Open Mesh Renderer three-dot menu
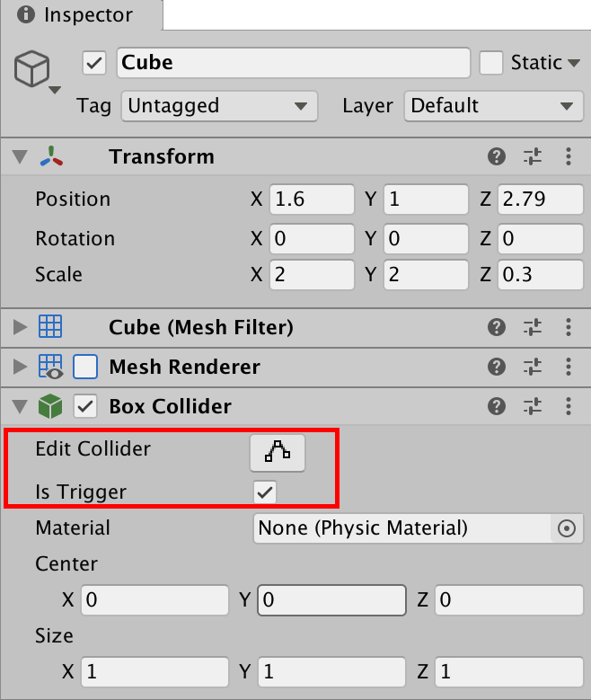The width and height of the screenshot is (591, 700). click(x=569, y=367)
